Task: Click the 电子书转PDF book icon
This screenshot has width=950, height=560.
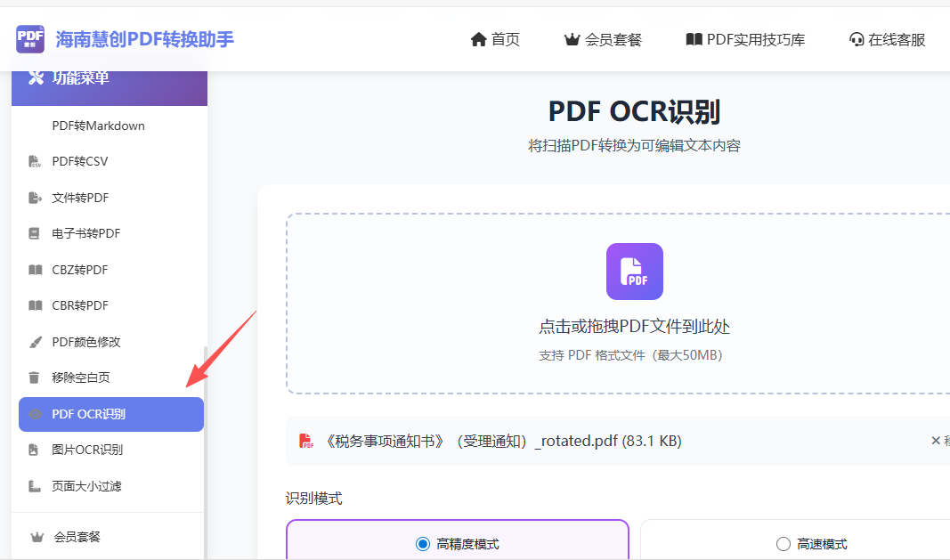Action: click(35, 234)
